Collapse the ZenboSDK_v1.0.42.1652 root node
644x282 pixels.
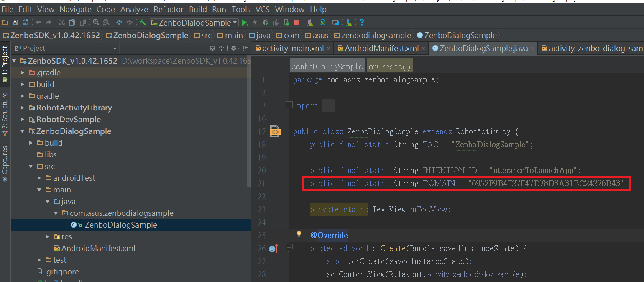pyautogui.click(x=15, y=61)
